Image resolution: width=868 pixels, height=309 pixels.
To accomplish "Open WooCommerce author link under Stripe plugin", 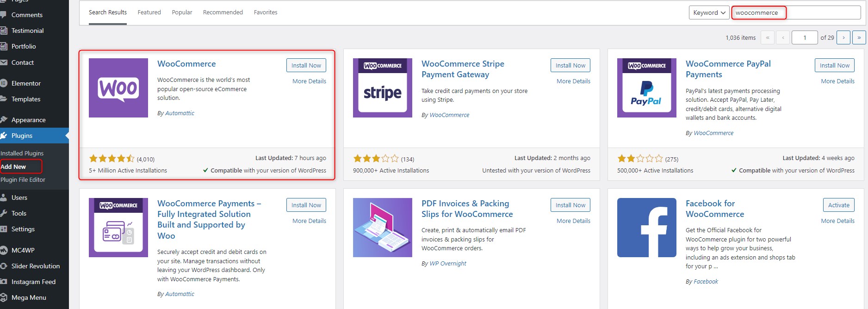I will pyautogui.click(x=449, y=115).
